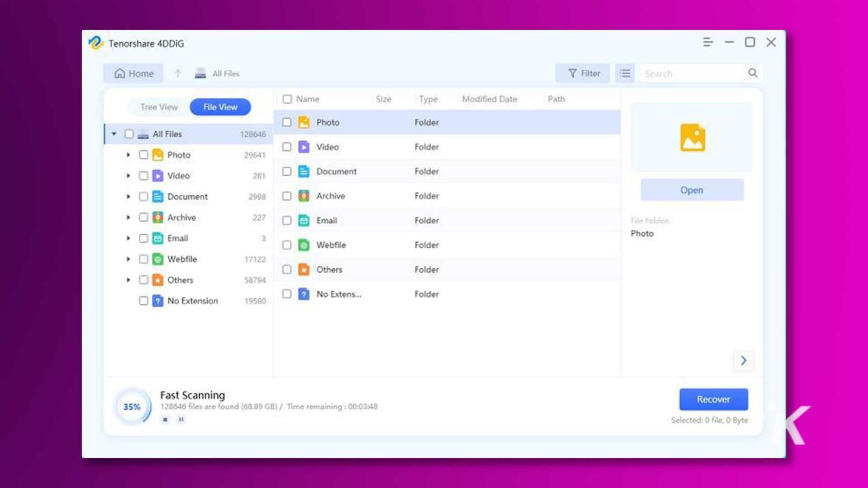Expand the Photo tree node
This screenshot has width=868, height=488.
(x=129, y=155)
